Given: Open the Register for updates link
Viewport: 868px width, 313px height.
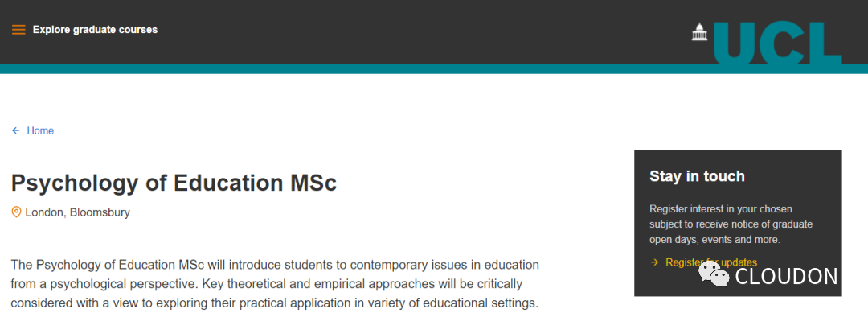Looking at the screenshot, I should (711, 262).
